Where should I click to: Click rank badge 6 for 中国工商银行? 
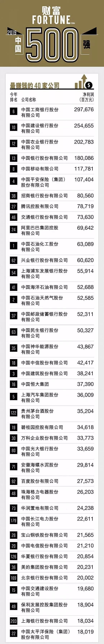coord(13,111)
